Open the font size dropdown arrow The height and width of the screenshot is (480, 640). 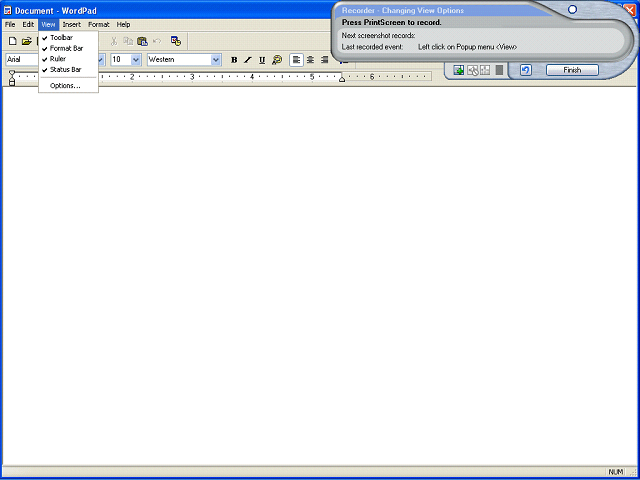click(136, 60)
